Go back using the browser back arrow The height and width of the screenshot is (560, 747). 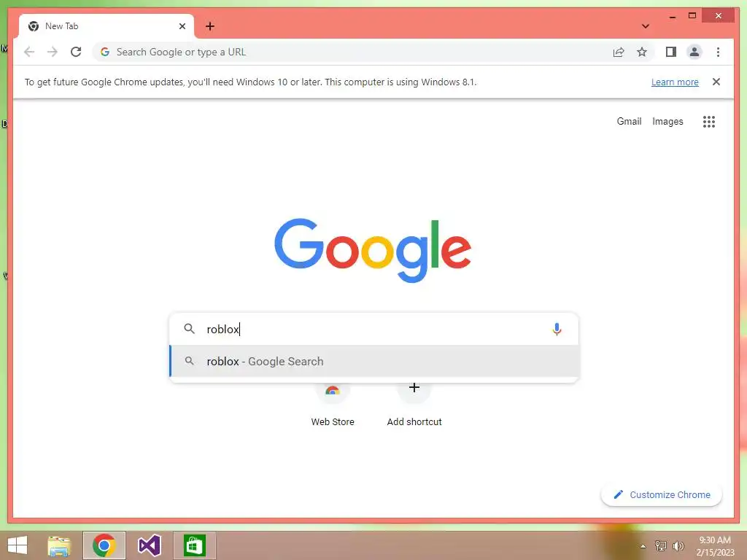click(29, 52)
